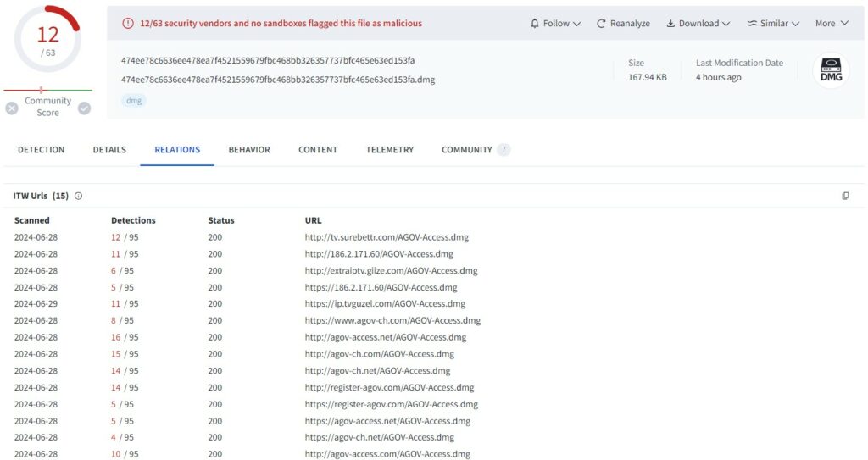Open the tv.surebettr.com AGOV-Access.dmg URL

(x=387, y=237)
